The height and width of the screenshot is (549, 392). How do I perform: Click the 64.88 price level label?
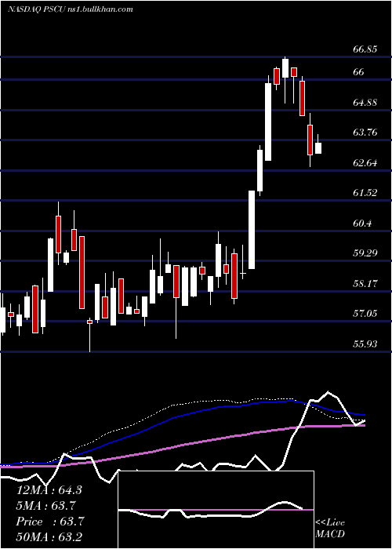(x=365, y=103)
